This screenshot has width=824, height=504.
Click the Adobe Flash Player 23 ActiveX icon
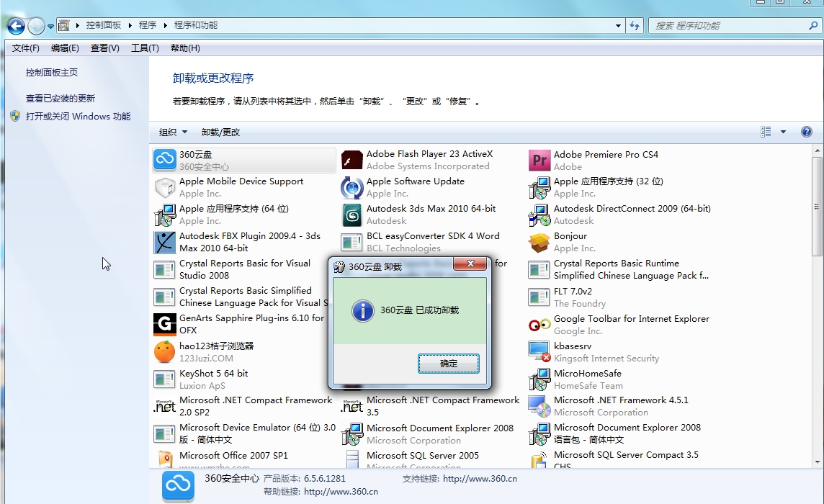pos(351,160)
